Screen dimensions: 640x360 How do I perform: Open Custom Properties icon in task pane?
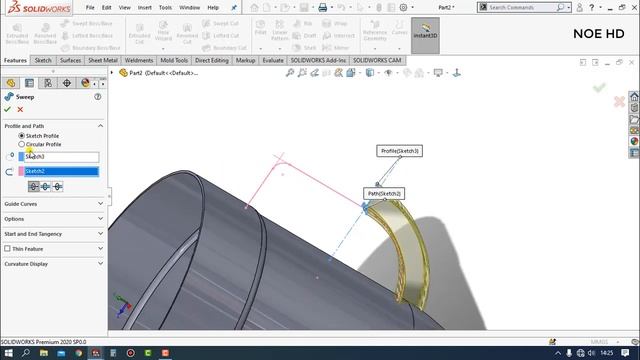(634, 152)
